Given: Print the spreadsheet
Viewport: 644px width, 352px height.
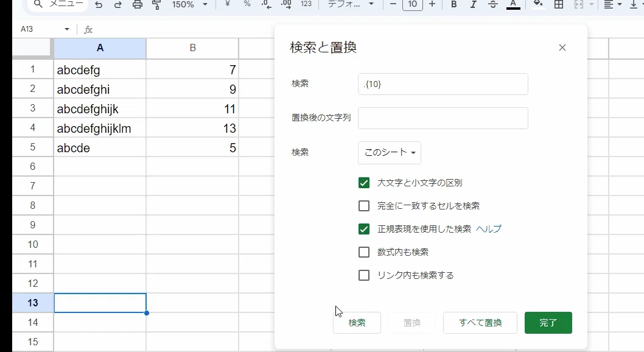Looking at the screenshot, I should click(x=138, y=4).
